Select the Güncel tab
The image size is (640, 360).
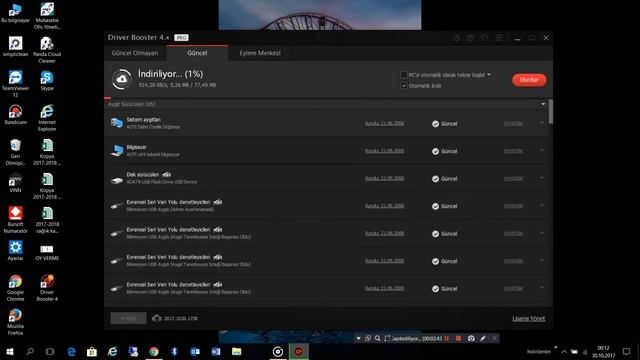(x=197, y=53)
